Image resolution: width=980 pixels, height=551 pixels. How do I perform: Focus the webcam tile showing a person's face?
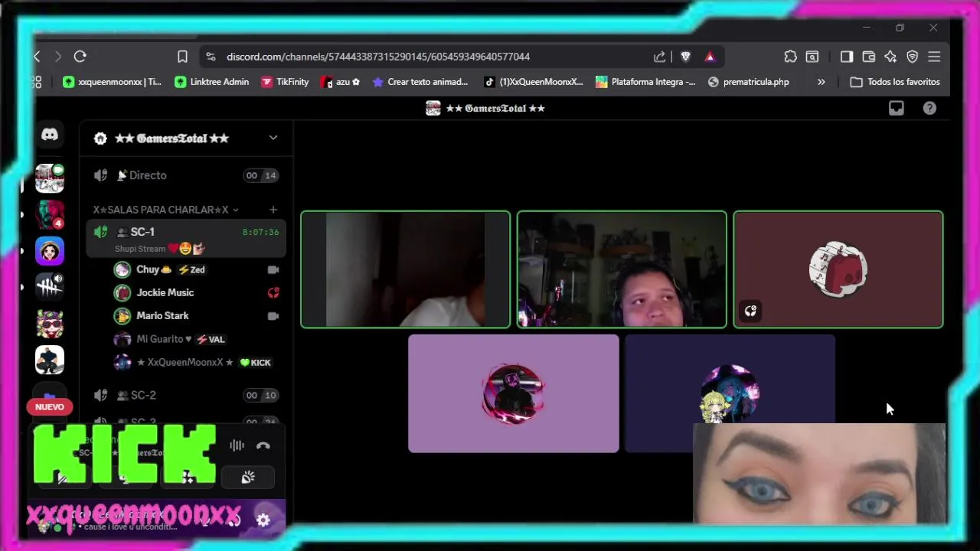pos(622,269)
